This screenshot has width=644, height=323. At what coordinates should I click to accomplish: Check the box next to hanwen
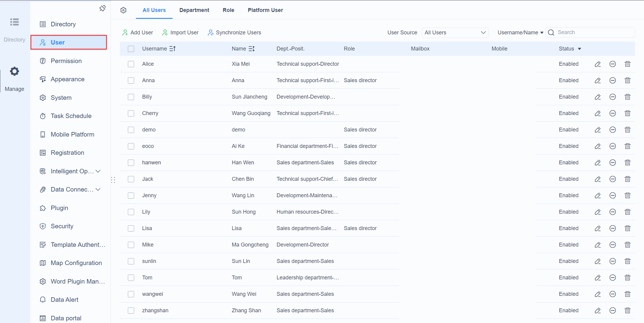tap(131, 163)
